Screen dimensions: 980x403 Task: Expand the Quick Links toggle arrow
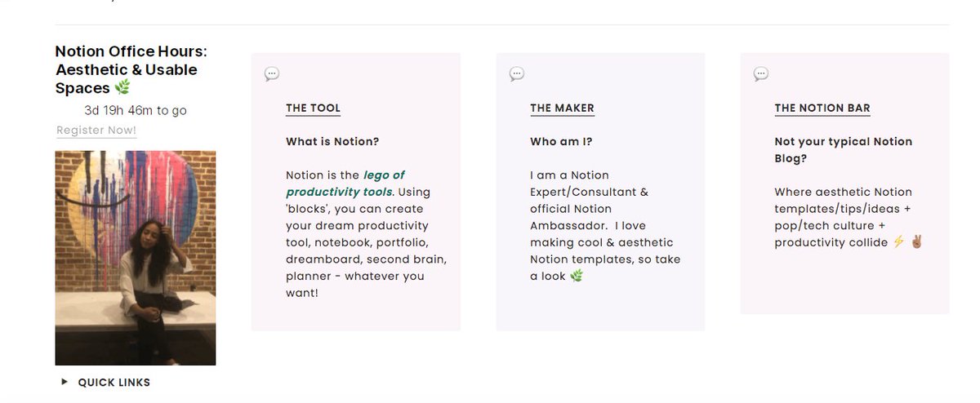point(65,382)
